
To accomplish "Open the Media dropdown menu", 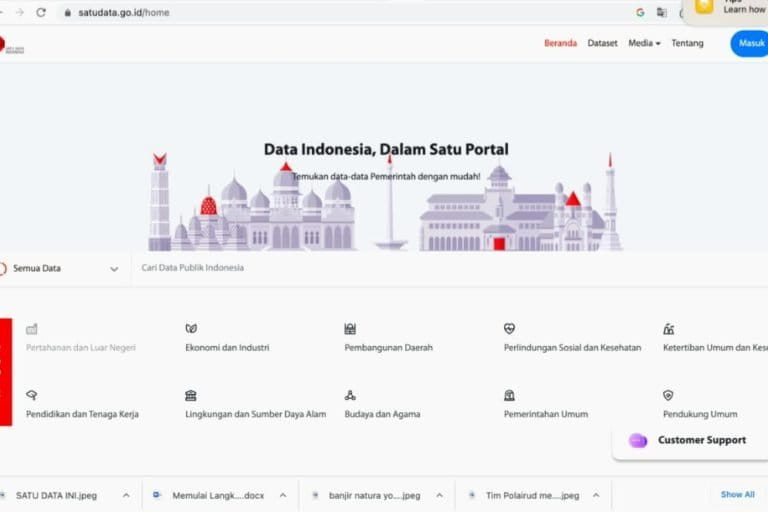I will (644, 43).
